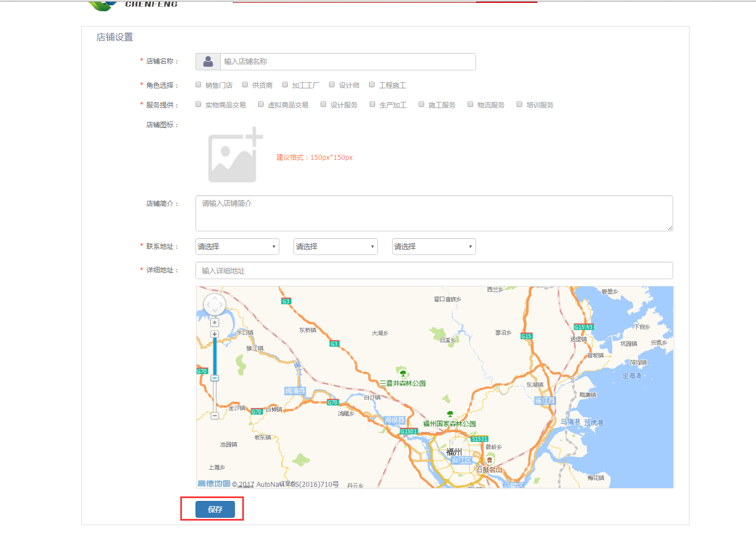Image resolution: width=756 pixels, height=533 pixels.
Task: Enable the 设计服务 checkbox
Action: point(323,104)
